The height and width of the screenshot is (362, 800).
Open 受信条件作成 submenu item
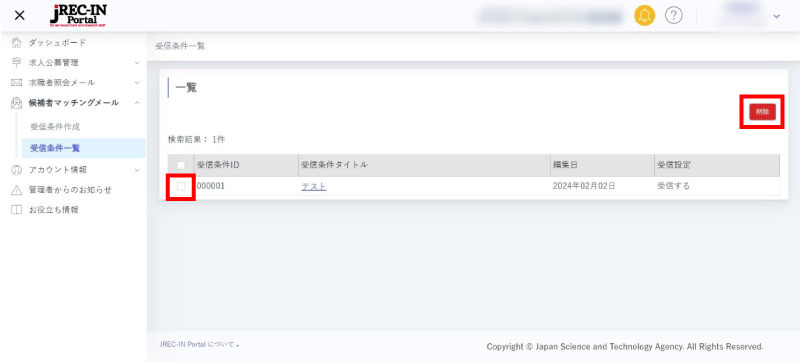pos(55,127)
